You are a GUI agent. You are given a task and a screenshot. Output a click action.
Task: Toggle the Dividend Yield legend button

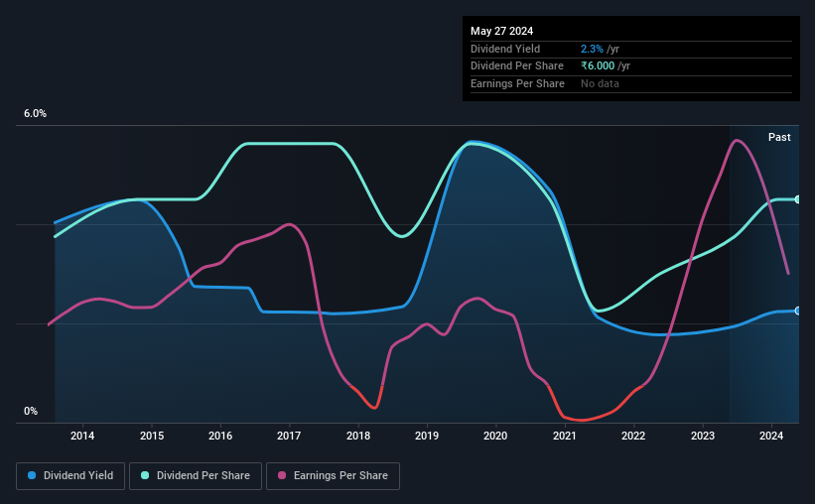[70, 476]
